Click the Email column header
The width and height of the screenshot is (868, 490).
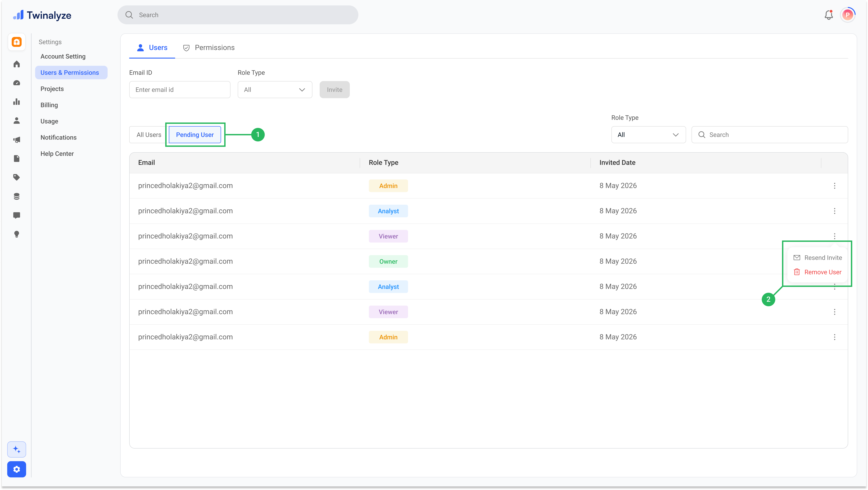pos(147,162)
